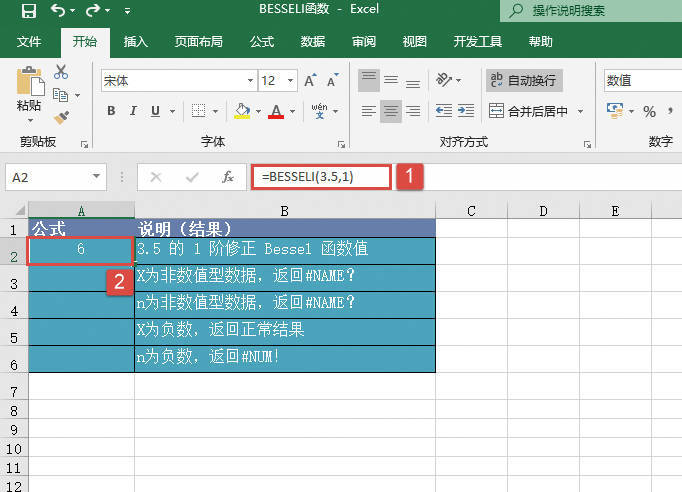Click the Increase Font Size icon

(x=309, y=81)
